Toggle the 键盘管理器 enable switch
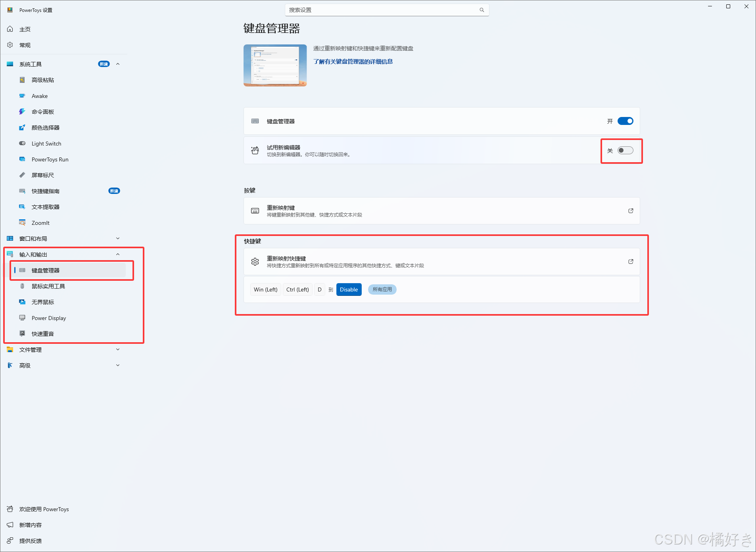Viewport: 756px width, 552px height. [625, 121]
